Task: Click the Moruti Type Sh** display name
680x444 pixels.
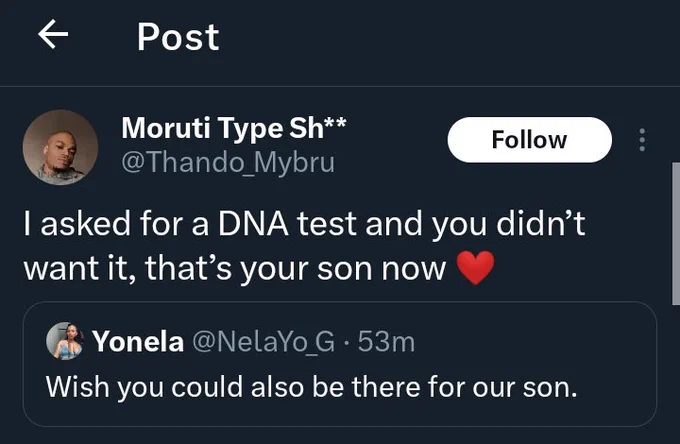Action: click(x=234, y=128)
